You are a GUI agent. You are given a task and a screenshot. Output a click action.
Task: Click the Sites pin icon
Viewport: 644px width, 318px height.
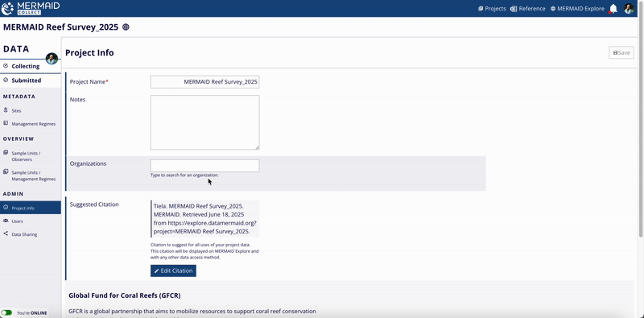pos(6,110)
